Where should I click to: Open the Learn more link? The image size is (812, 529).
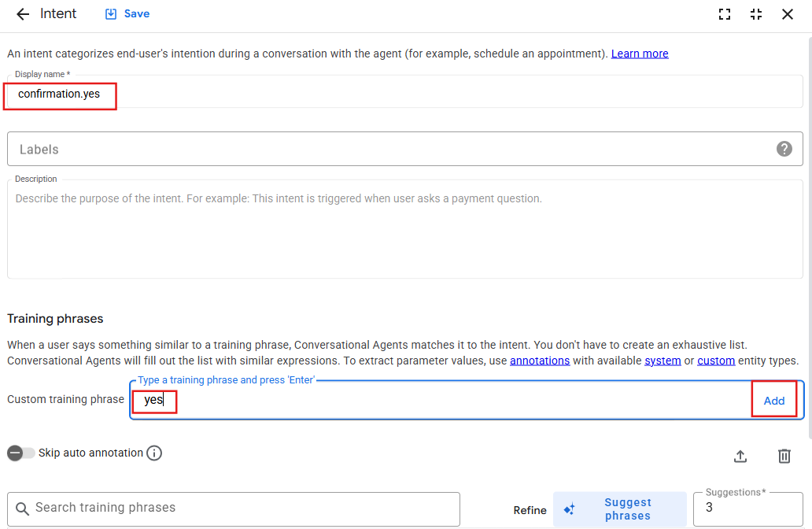(x=640, y=54)
